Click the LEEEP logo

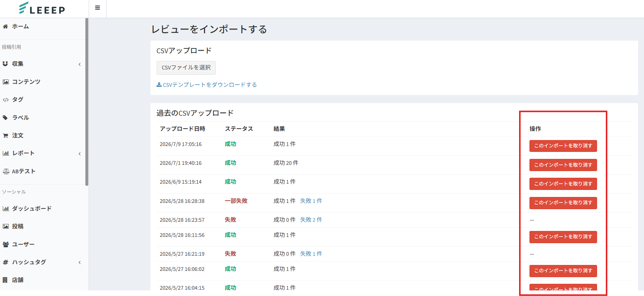click(x=42, y=8)
